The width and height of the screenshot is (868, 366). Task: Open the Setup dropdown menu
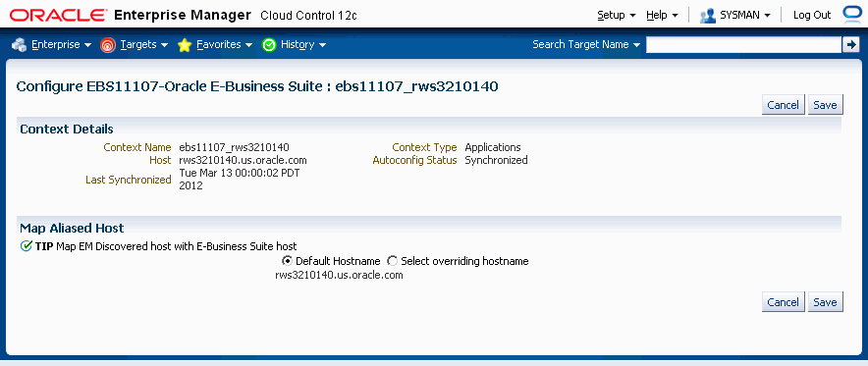click(x=616, y=16)
